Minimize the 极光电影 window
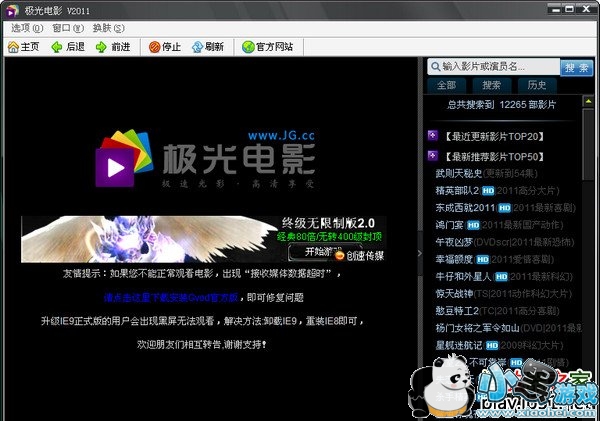600x421 pixels. click(x=556, y=9)
